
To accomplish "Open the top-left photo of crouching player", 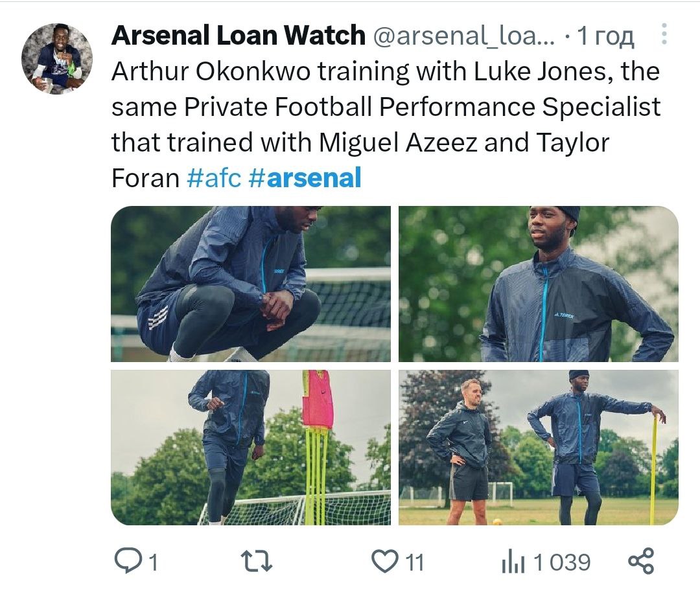I will coord(251,284).
